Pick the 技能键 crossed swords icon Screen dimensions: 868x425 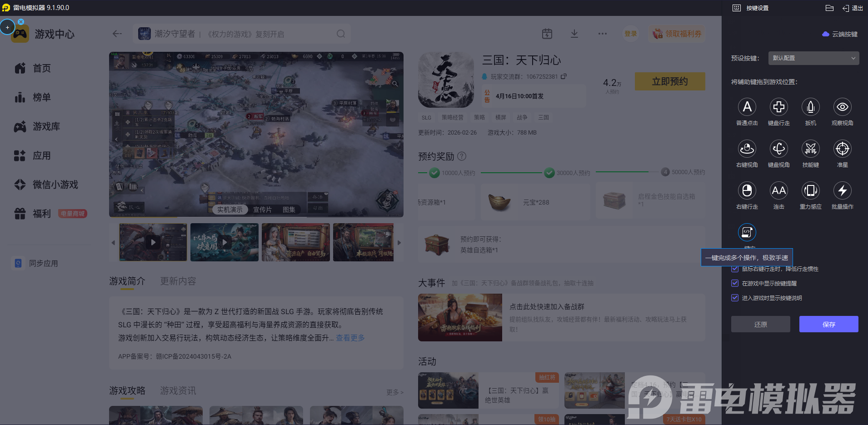click(810, 149)
